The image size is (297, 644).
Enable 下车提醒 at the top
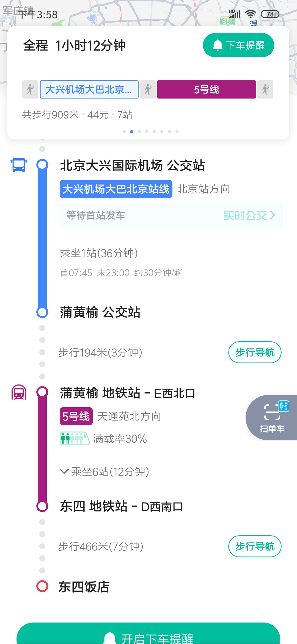coord(238,45)
